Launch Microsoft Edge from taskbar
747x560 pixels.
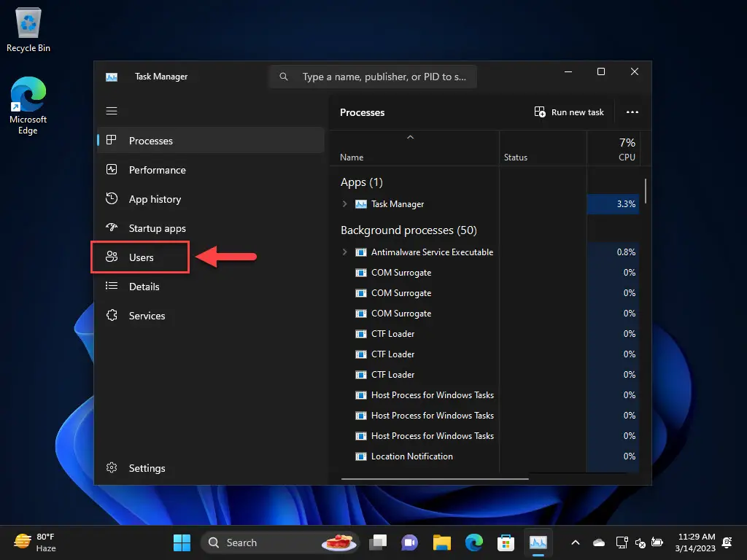pos(474,542)
